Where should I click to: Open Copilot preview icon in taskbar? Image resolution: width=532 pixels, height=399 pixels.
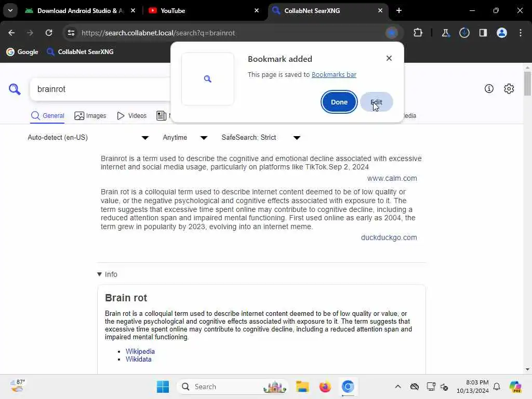[x=515, y=387]
